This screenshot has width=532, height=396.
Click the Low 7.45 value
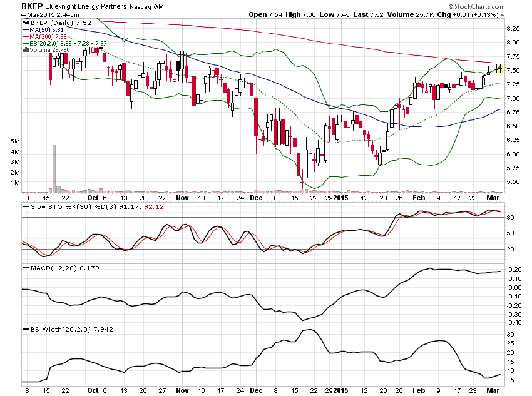pos(335,14)
